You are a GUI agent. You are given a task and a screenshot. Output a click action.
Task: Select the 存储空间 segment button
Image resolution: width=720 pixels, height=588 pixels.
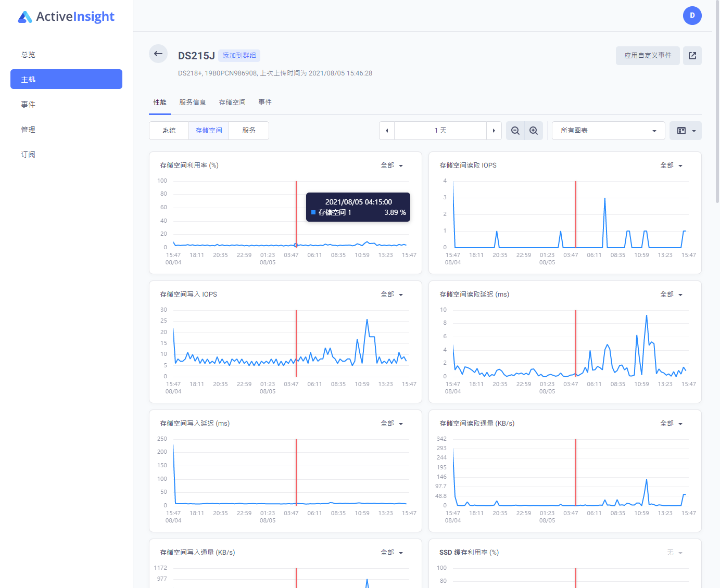209,131
